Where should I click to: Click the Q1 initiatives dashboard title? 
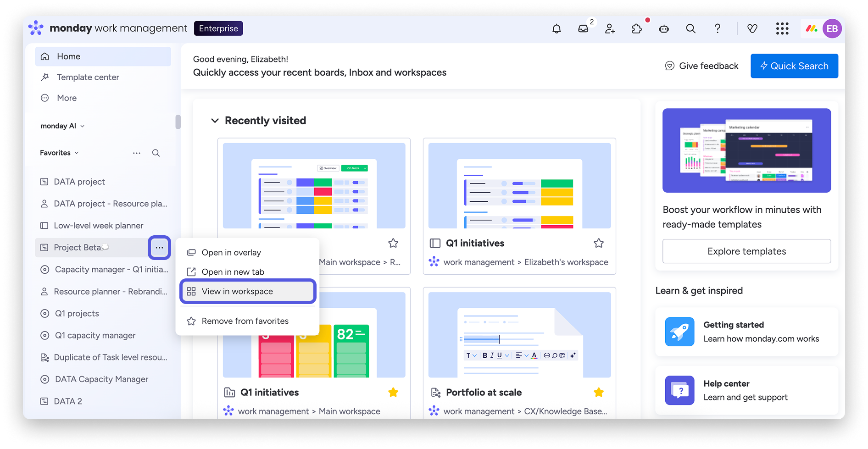(x=269, y=393)
